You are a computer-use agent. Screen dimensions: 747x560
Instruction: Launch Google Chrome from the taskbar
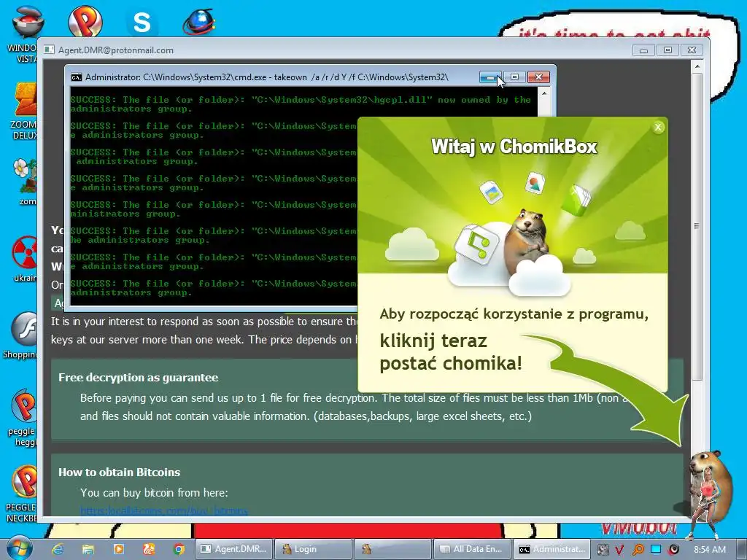pos(179,549)
